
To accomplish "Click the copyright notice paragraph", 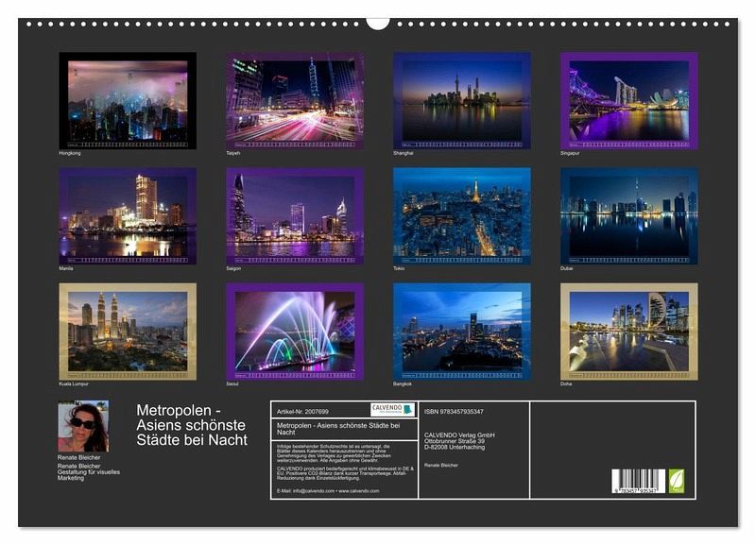I will (x=334, y=453).
